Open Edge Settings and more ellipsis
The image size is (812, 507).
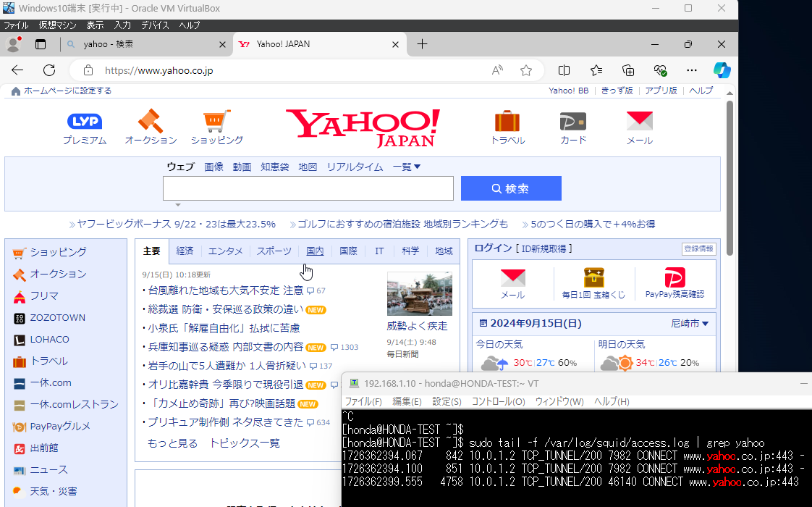(x=691, y=70)
